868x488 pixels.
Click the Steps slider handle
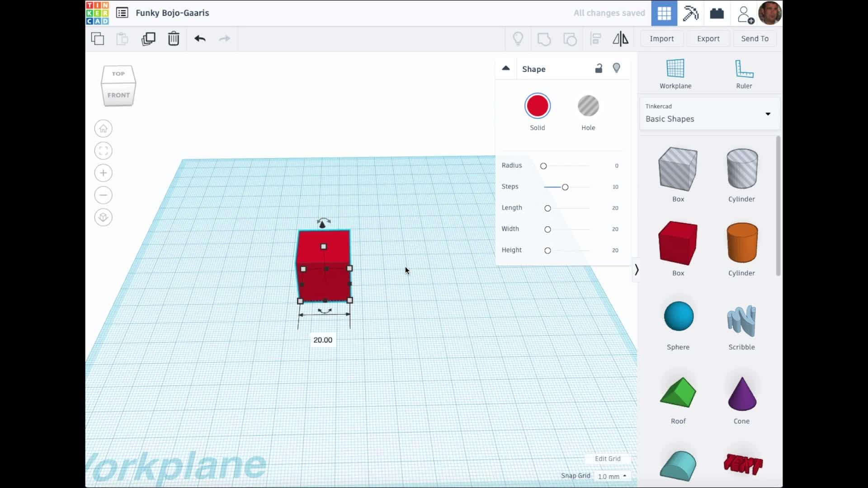tap(565, 187)
